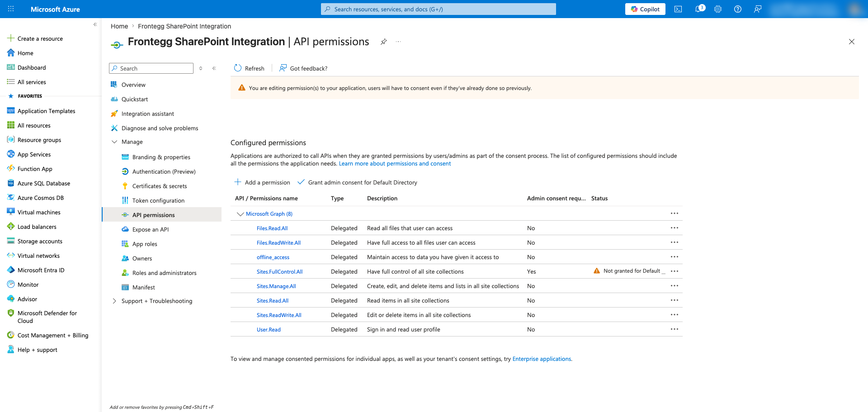Close the API permissions blade
The image size is (868, 412).
[x=852, y=42]
